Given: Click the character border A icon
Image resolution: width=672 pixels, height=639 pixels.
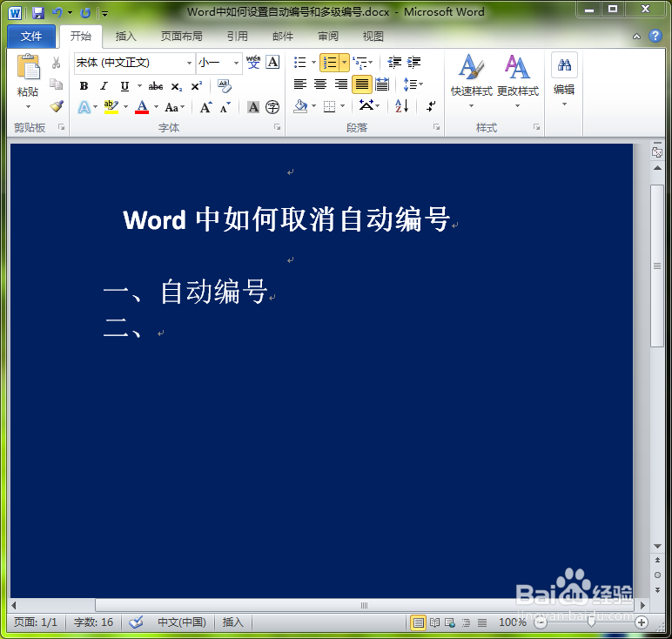Looking at the screenshot, I should (272, 63).
